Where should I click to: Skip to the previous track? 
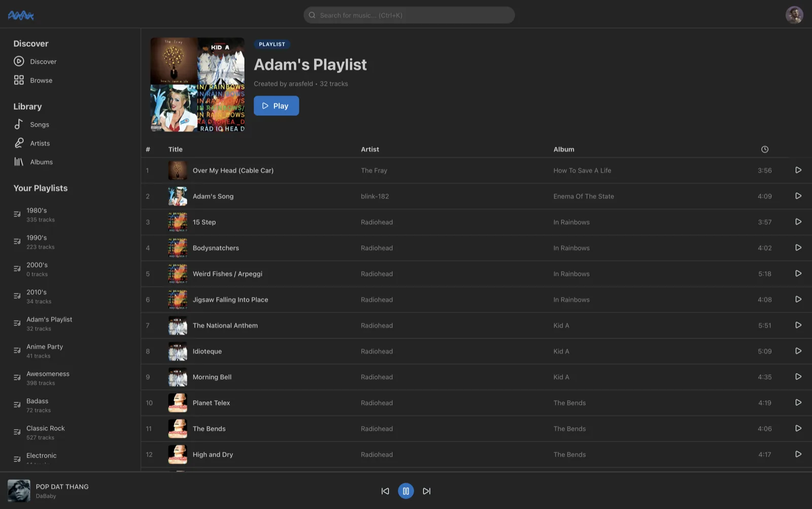pos(385,491)
